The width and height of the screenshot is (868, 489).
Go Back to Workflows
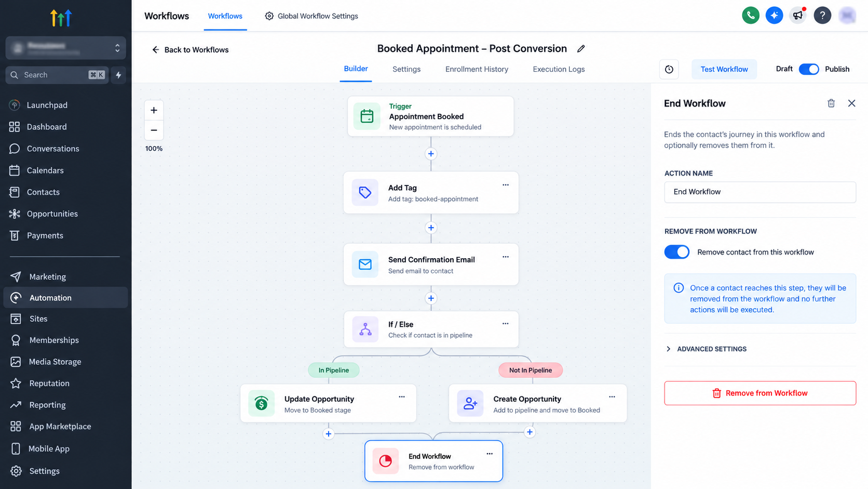pos(190,50)
